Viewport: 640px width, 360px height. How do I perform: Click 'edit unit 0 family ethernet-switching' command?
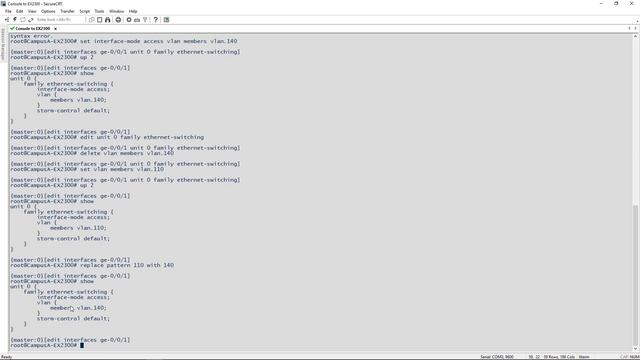coord(142,138)
